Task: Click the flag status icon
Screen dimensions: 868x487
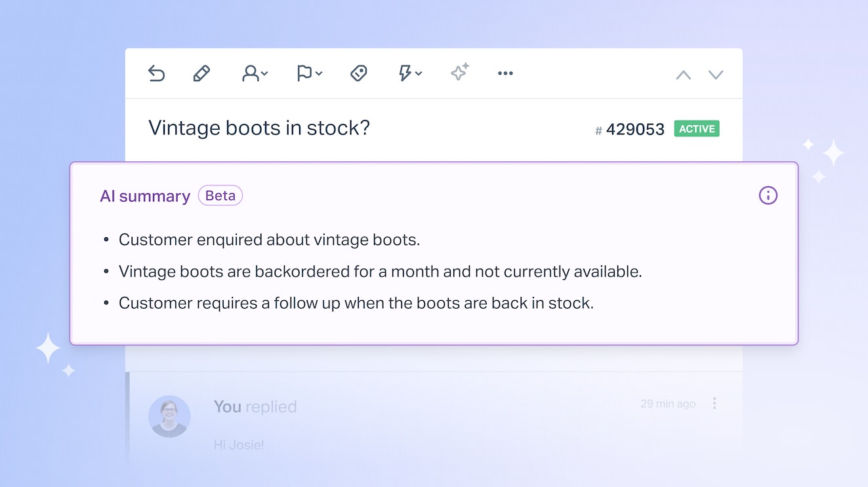Action: 304,73
